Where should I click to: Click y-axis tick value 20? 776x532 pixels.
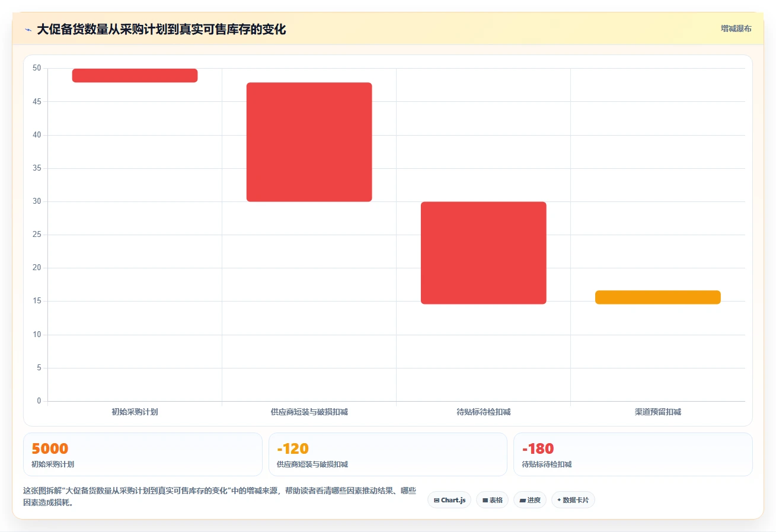point(37,268)
